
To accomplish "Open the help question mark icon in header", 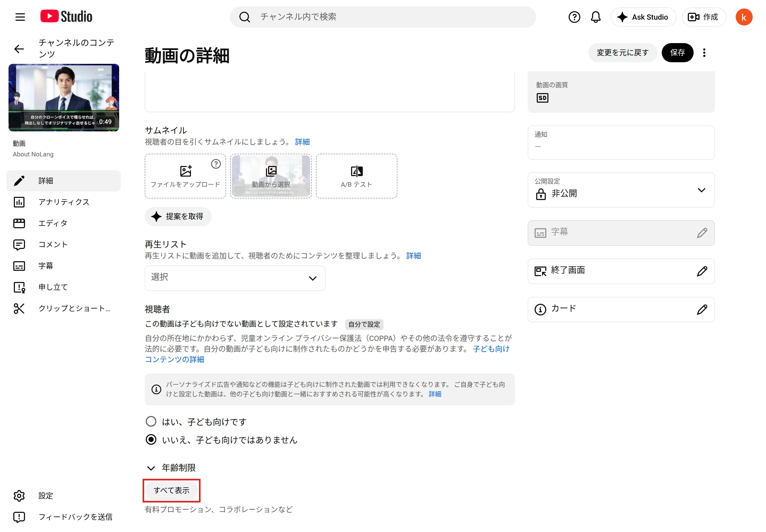I will click(x=574, y=17).
